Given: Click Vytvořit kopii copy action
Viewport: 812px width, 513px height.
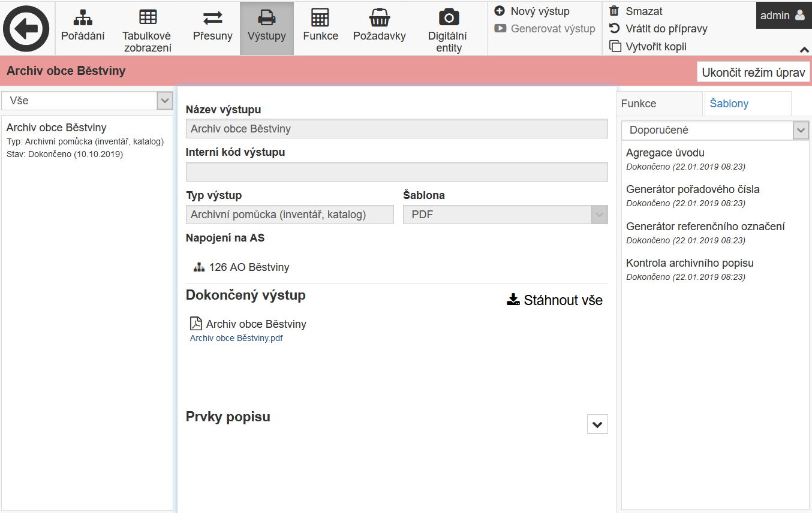Looking at the screenshot, I should (x=648, y=46).
